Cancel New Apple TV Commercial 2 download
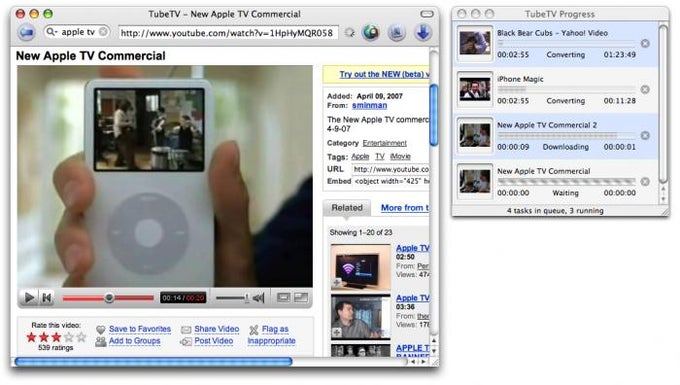The height and width of the screenshot is (385, 680). (645, 135)
